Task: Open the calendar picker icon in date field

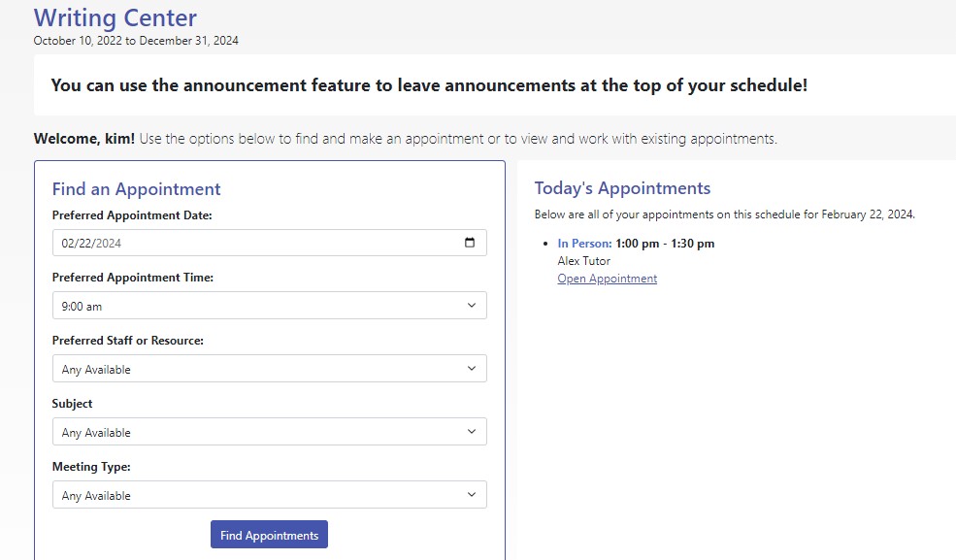Action: point(470,243)
